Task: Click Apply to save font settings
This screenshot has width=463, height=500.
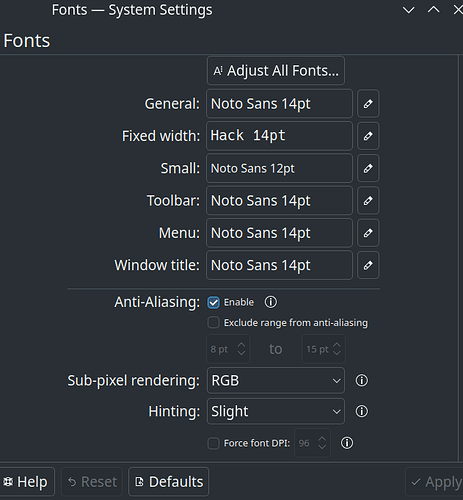Action: (435, 482)
